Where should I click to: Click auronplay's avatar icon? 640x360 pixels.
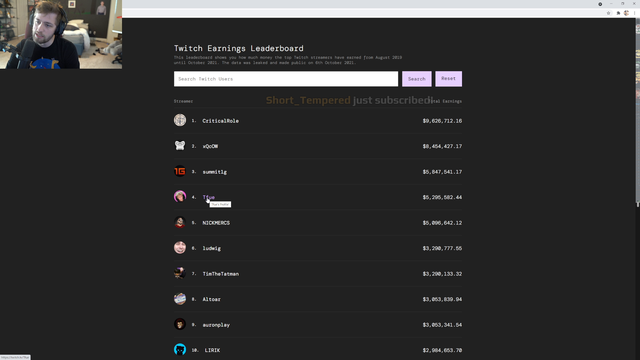(180, 324)
